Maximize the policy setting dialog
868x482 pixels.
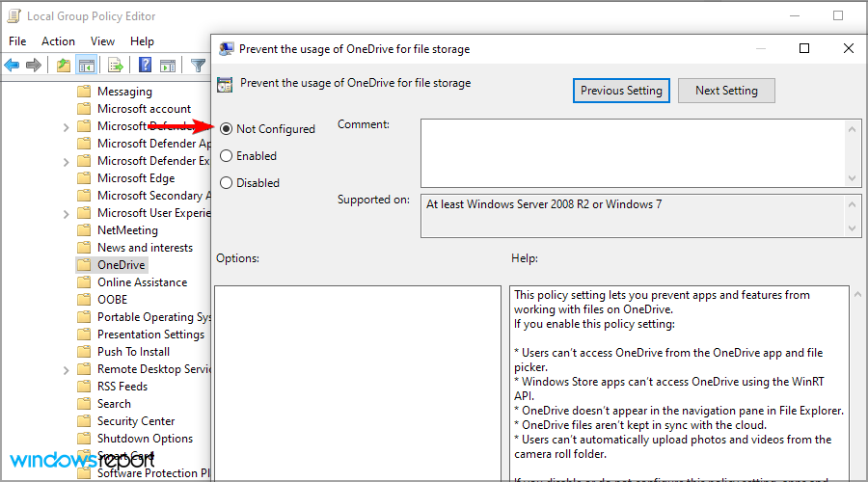(x=804, y=49)
